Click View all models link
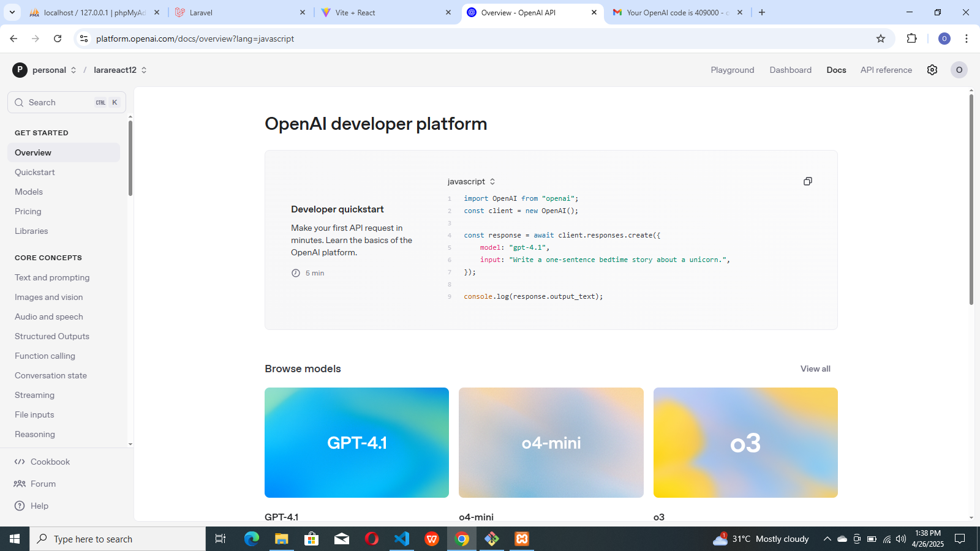The width and height of the screenshot is (980, 551). [815, 369]
